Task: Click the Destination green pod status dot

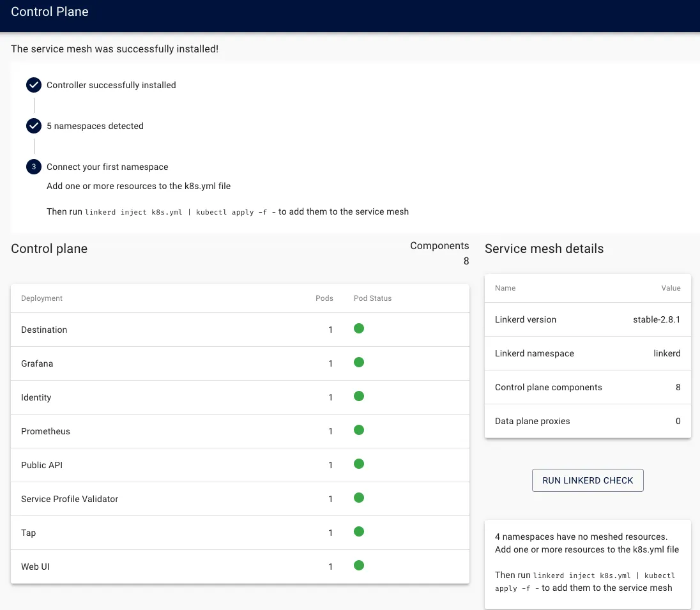Action: [x=359, y=329]
